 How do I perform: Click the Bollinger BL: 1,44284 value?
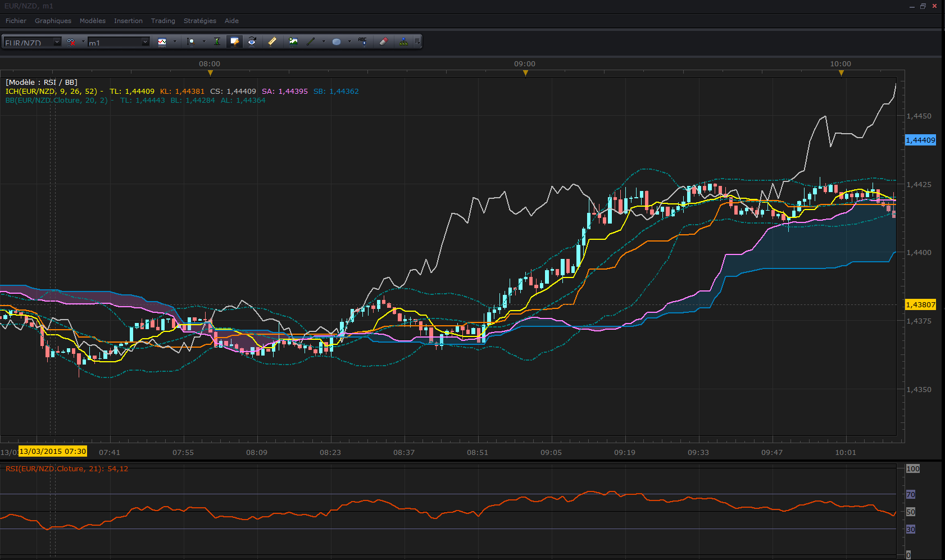(x=193, y=101)
